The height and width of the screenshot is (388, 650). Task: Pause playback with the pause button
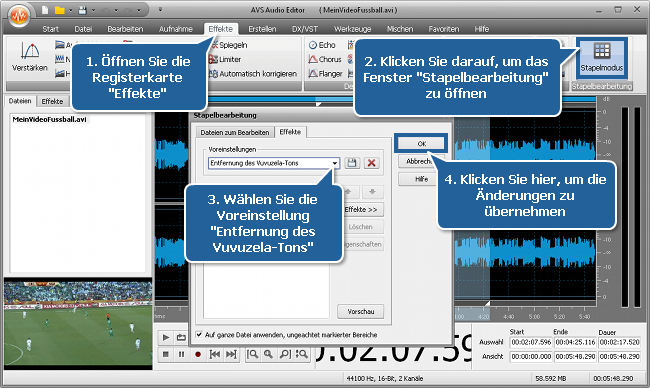[x=181, y=354]
